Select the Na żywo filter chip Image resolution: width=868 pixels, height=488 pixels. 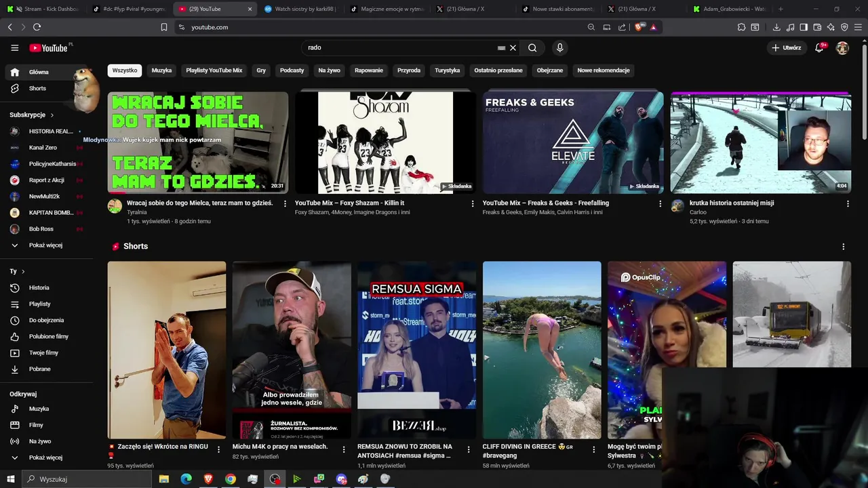click(x=329, y=70)
